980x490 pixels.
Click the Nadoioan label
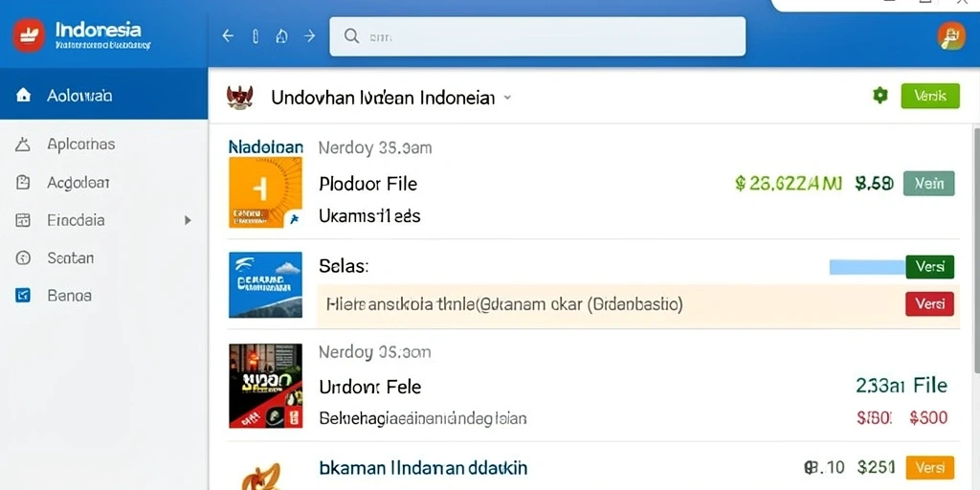[266, 147]
